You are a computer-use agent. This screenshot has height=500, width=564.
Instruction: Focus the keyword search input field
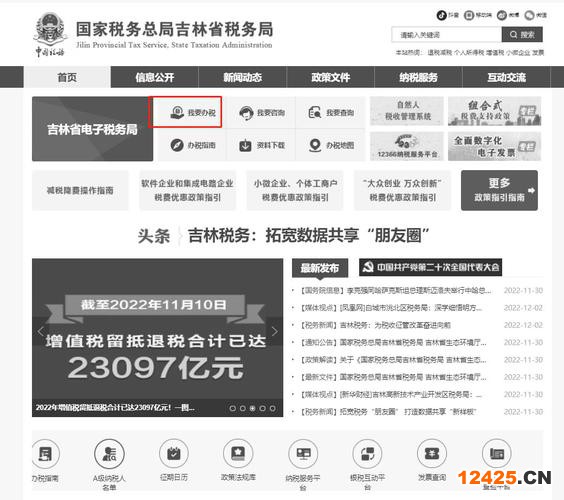click(446, 35)
